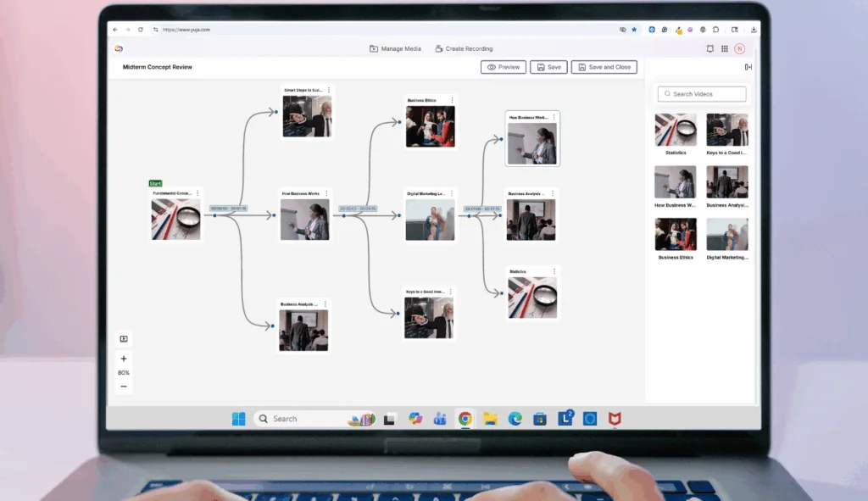Click the Search Videos input field
Screen dimensions: 868x501
(704, 94)
